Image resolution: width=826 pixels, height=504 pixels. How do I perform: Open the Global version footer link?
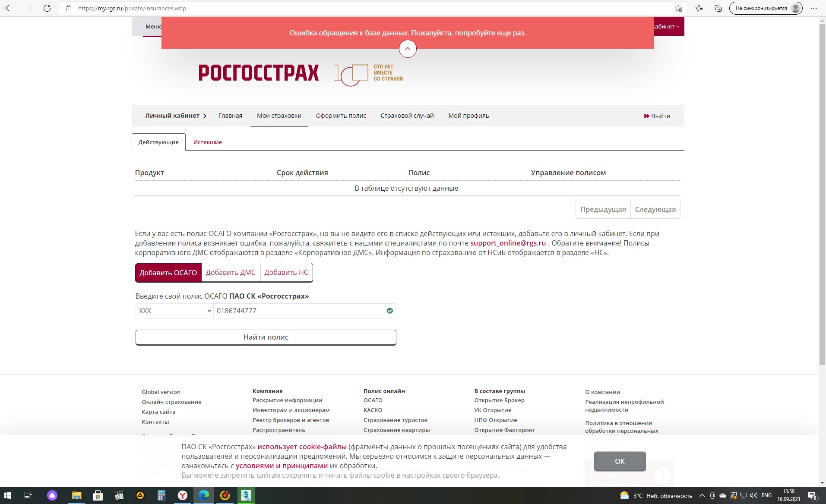click(x=161, y=392)
